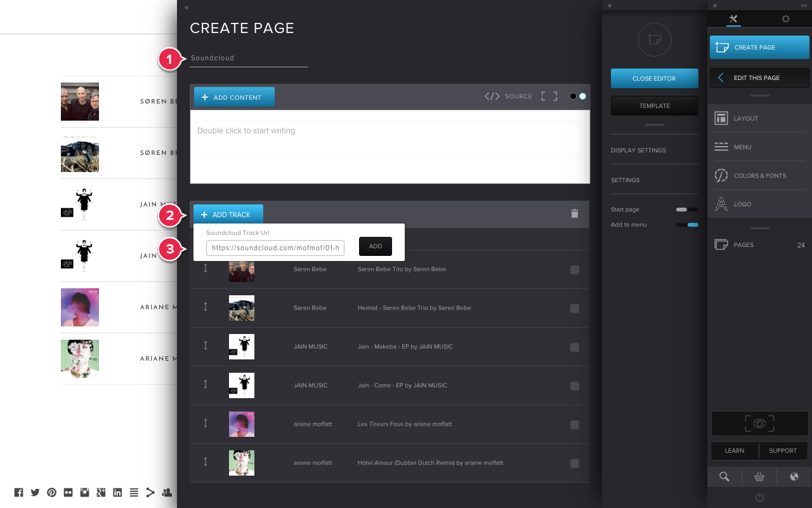812x508 pixels.
Task: Click reorder handle for Heimat track
Action: click(x=206, y=307)
